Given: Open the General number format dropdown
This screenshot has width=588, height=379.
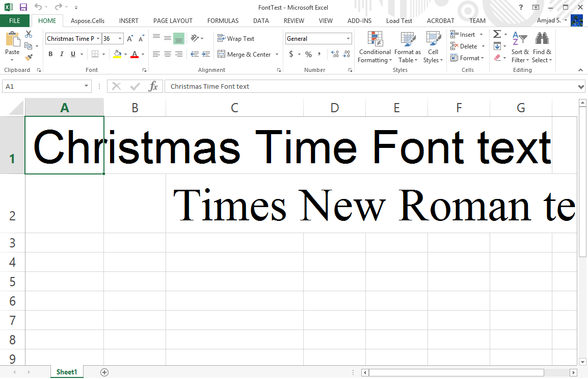Looking at the screenshot, I should [x=349, y=39].
